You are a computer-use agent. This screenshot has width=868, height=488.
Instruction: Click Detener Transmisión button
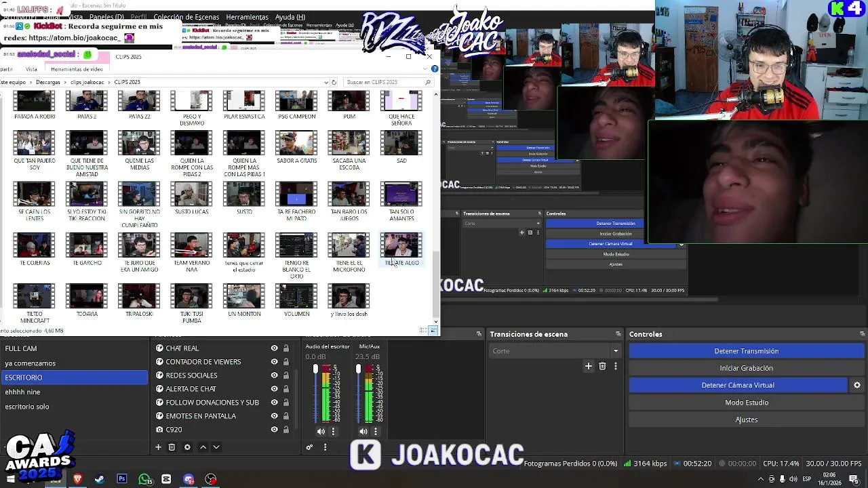pyautogui.click(x=746, y=351)
